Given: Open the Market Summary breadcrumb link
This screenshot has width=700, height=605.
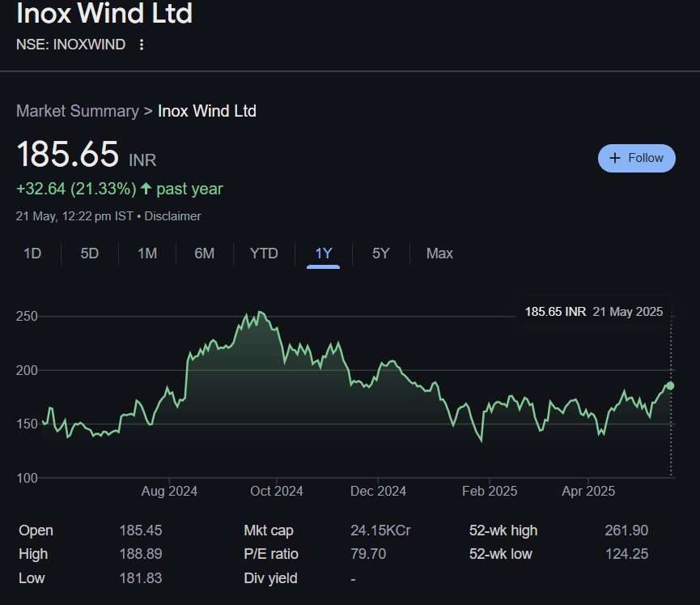Looking at the screenshot, I should click(x=78, y=111).
